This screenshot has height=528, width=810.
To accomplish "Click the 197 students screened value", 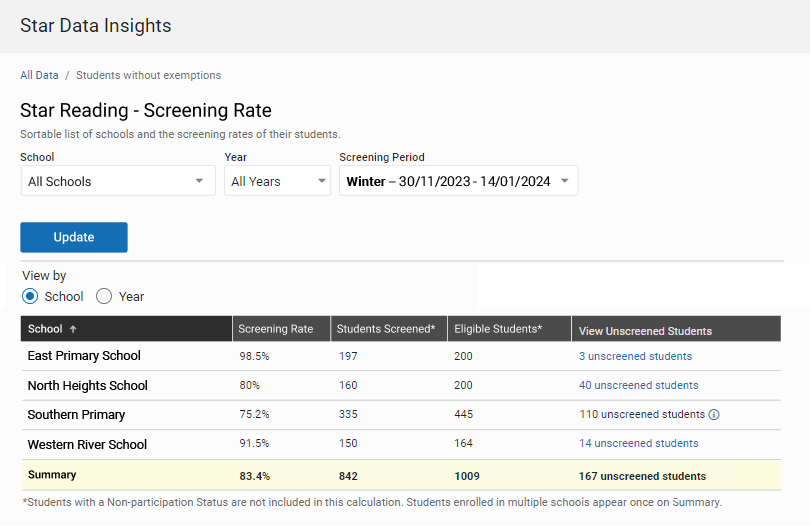I will point(348,356).
